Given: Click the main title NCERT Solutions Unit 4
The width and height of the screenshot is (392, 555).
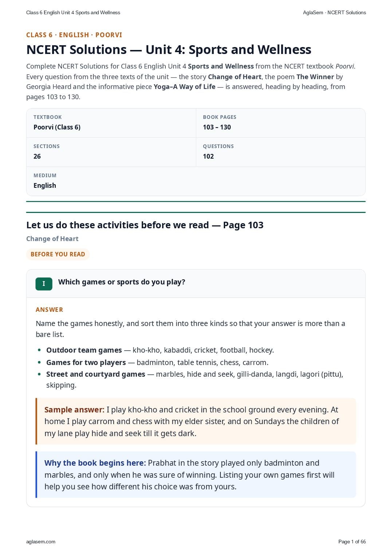Looking at the screenshot, I should point(169,50).
